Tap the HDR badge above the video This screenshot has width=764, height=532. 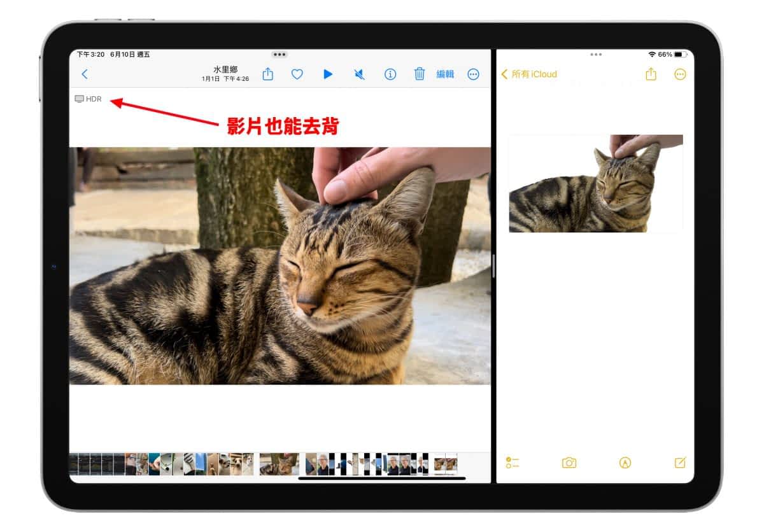(x=88, y=99)
